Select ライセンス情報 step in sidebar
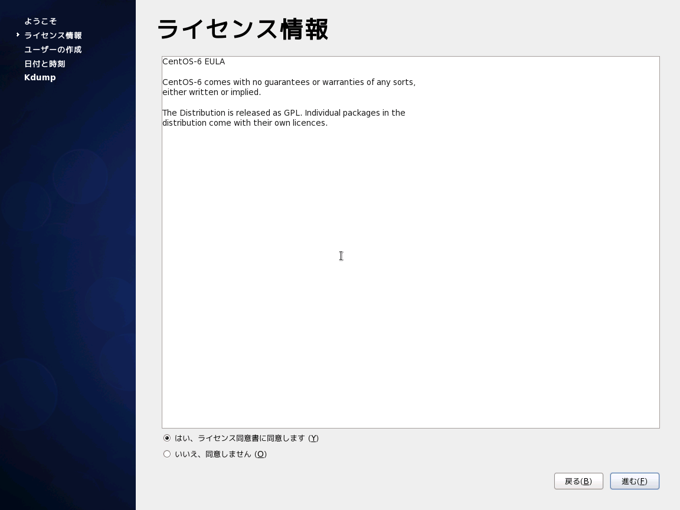680x510 pixels. 53,35
